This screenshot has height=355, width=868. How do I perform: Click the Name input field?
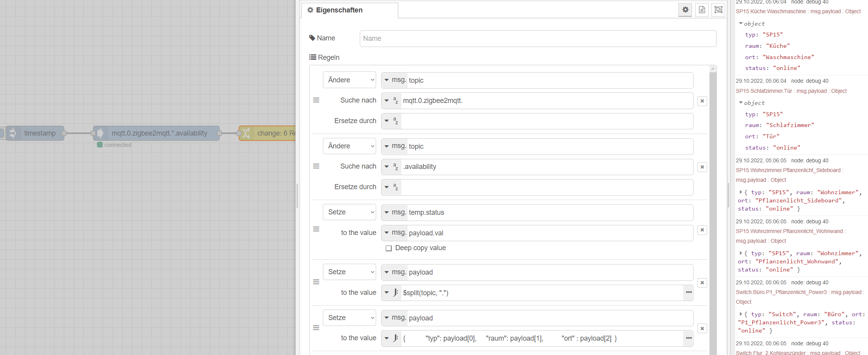[x=538, y=38]
